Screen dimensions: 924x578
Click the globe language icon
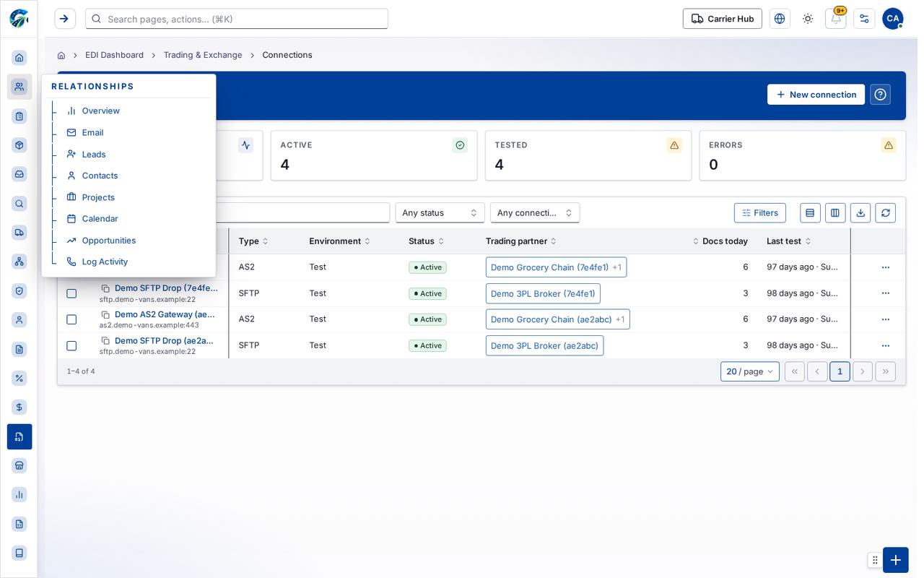click(780, 19)
